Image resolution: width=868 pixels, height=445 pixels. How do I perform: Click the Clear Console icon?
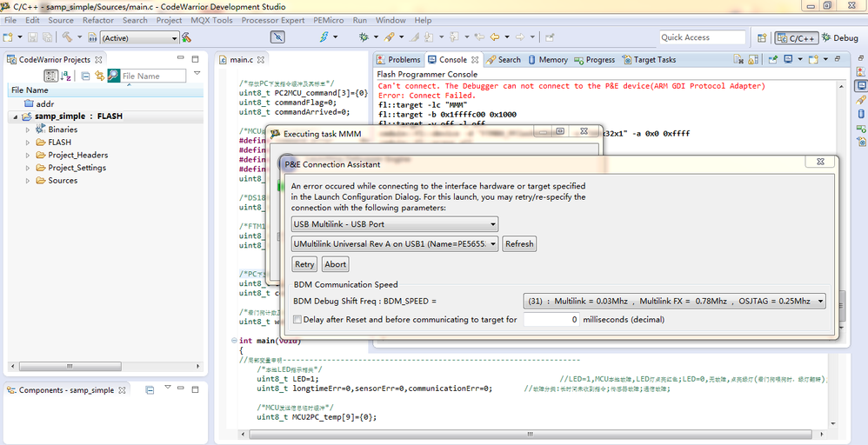[738, 59]
